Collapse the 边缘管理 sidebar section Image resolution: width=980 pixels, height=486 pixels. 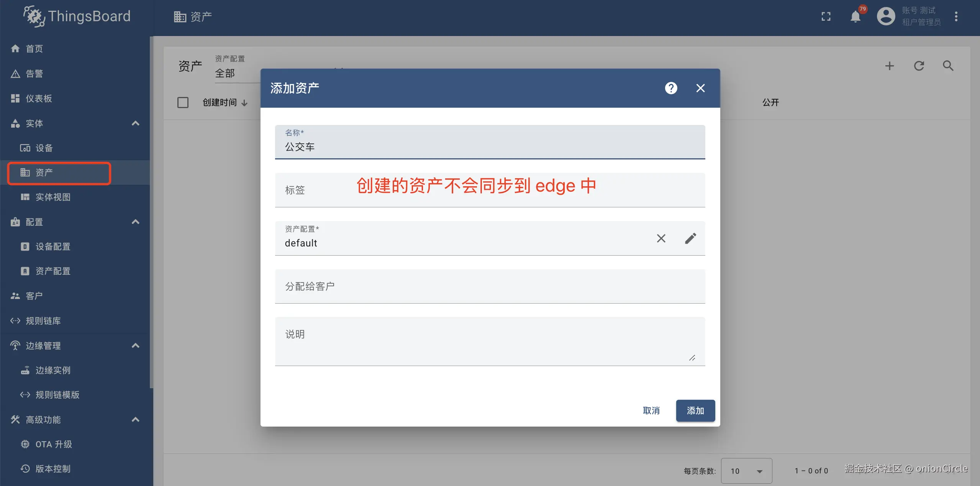[x=135, y=346]
